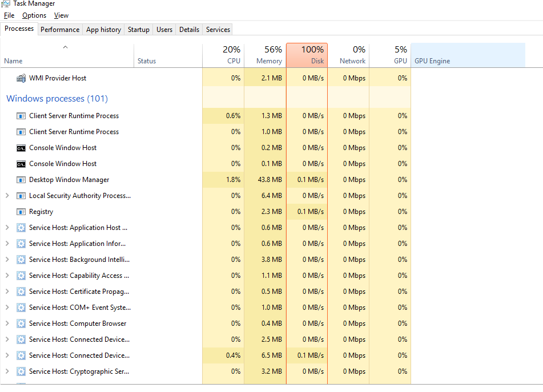Click Local Security Authority 6.4 MB memory value
This screenshot has height=392, width=543.
[272, 196]
